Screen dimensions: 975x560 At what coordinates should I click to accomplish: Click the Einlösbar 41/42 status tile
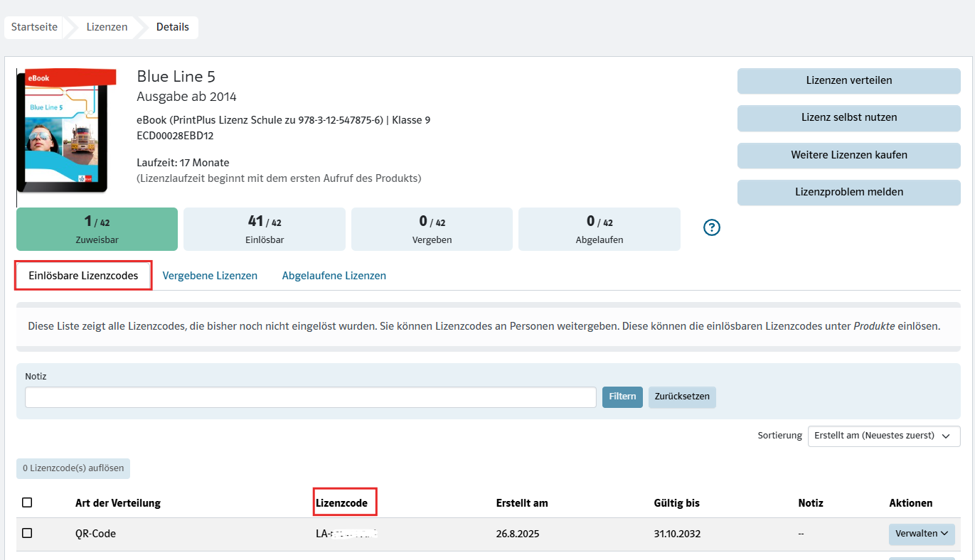pyautogui.click(x=264, y=229)
